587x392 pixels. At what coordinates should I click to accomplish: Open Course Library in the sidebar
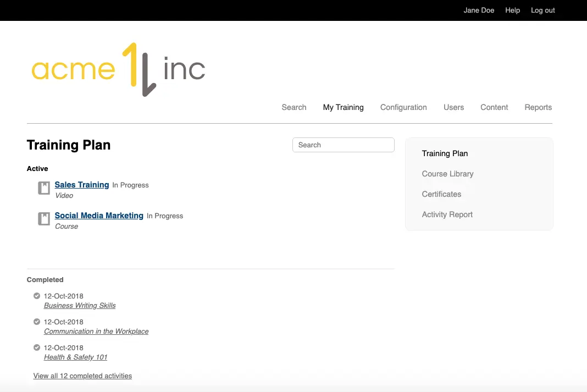(447, 174)
